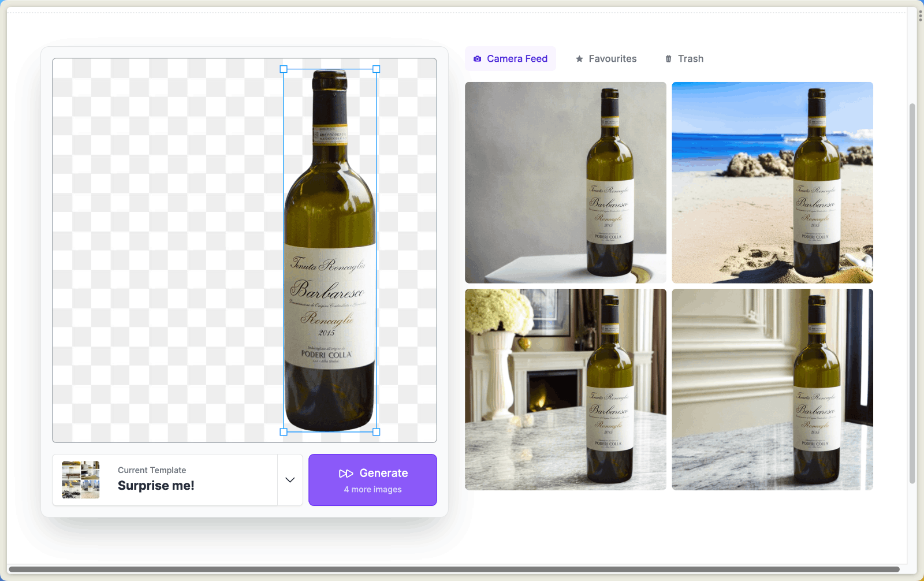Open the fireplace room bottle image
The image size is (924, 581).
565,389
